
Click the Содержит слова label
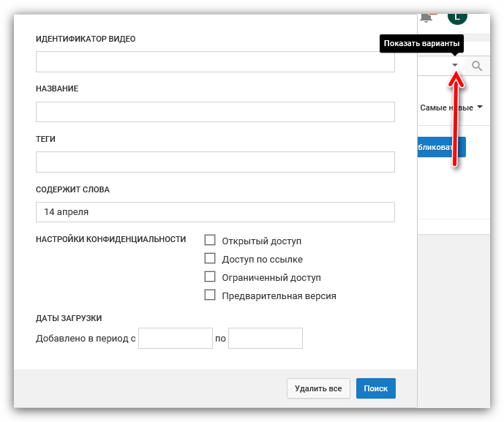72,189
